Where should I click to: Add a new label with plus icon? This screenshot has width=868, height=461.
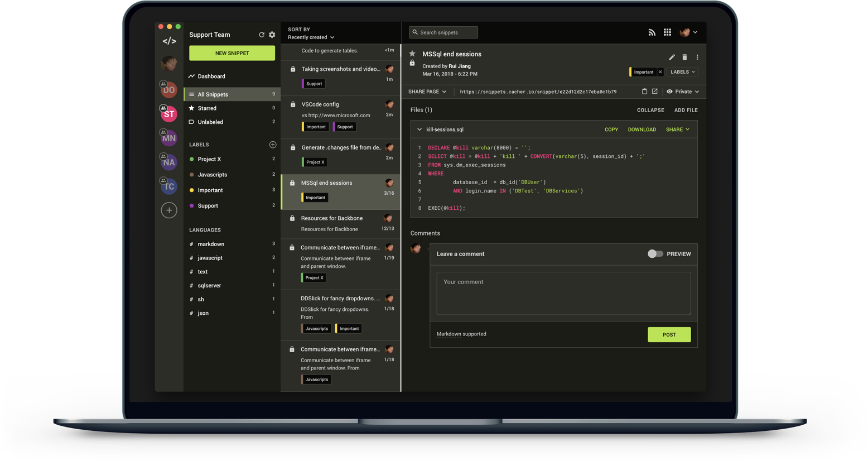click(x=273, y=145)
